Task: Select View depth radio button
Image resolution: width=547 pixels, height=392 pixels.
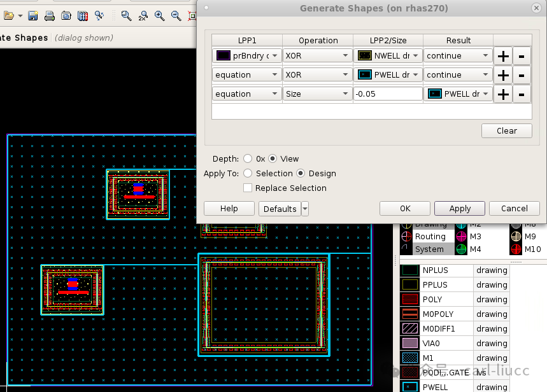Action: tap(273, 158)
